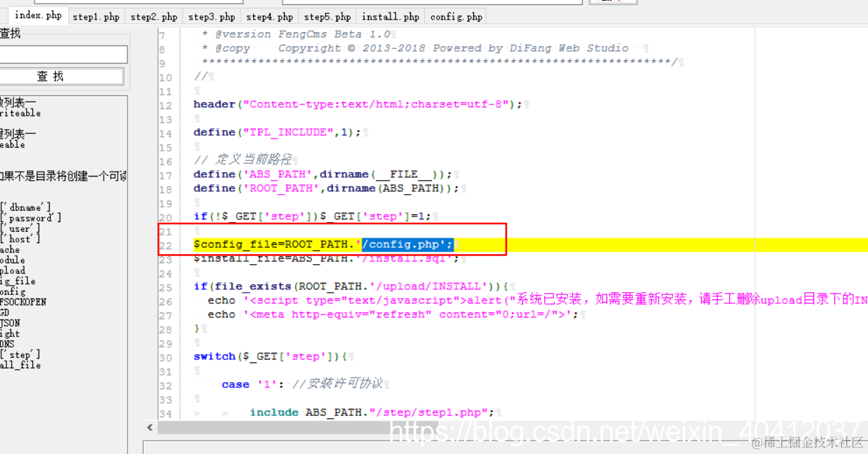
Task: Click the echo '<script type="text/javascript">' line
Action: coord(536,300)
